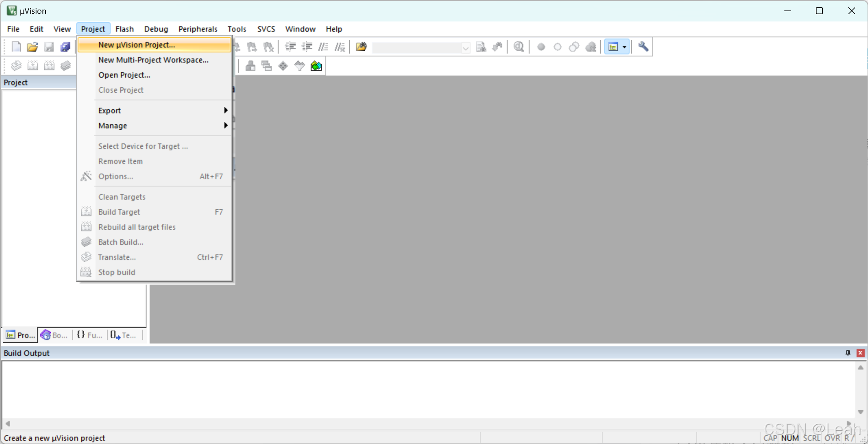This screenshot has width=868, height=444.
Task: Choose New µVision Project...
Action: [154, 45]
